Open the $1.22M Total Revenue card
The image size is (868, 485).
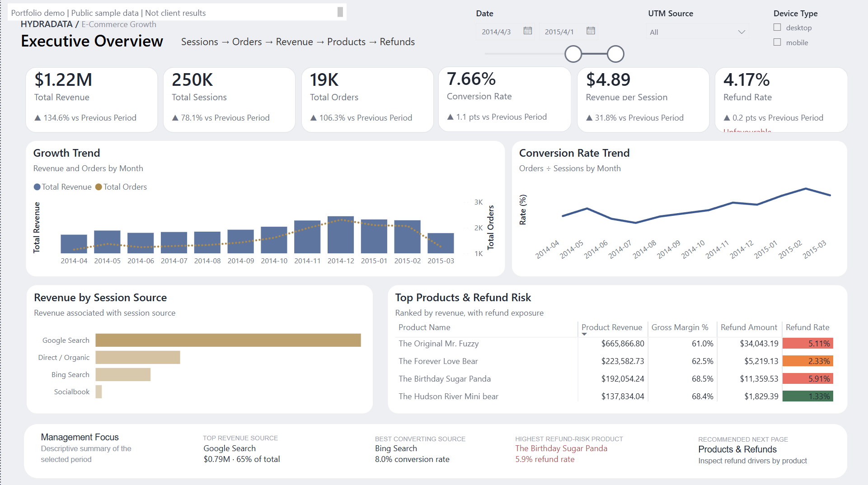(92, 100)
